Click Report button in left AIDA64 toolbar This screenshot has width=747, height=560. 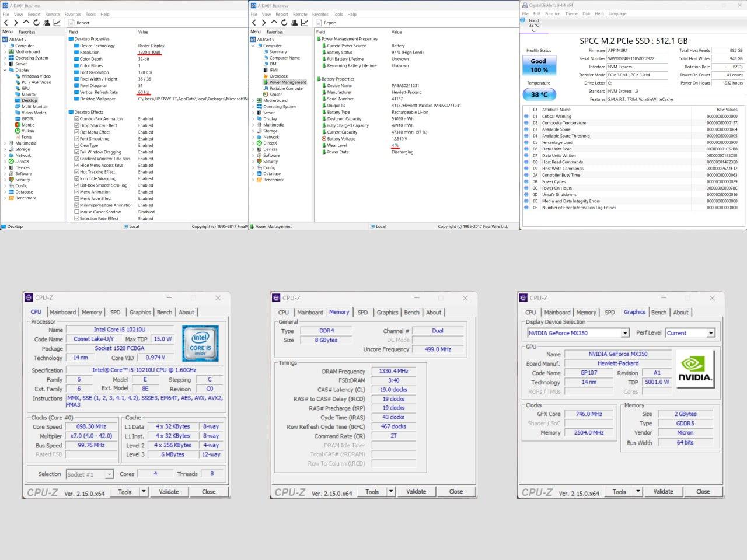point(80,23)
